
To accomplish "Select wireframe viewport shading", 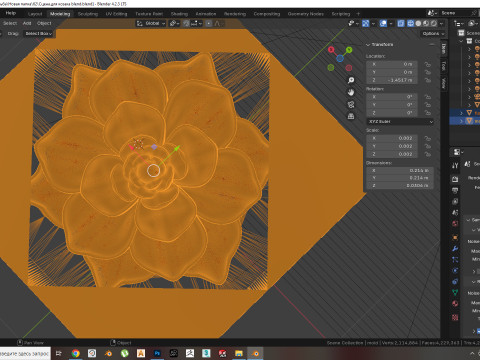I will coord(410,23).
